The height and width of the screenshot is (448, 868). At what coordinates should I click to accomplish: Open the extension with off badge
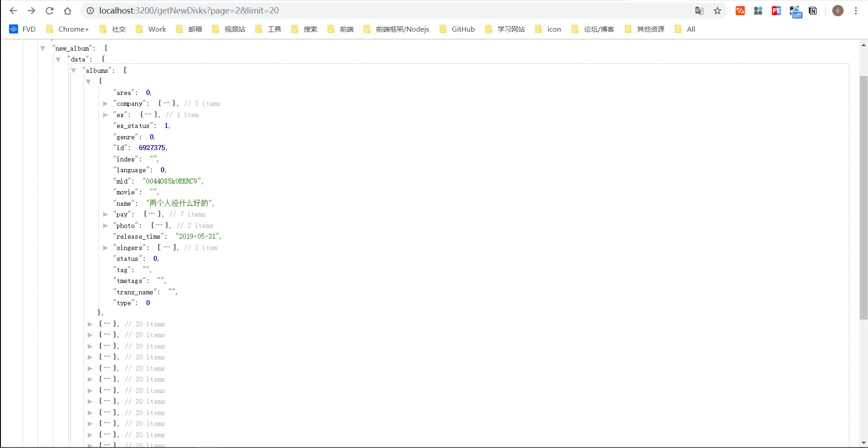[795, 12]
